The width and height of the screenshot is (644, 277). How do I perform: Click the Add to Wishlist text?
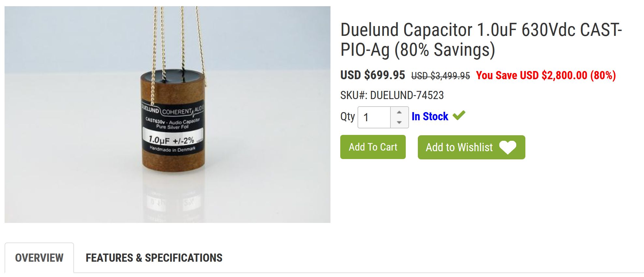coord(459,147)
